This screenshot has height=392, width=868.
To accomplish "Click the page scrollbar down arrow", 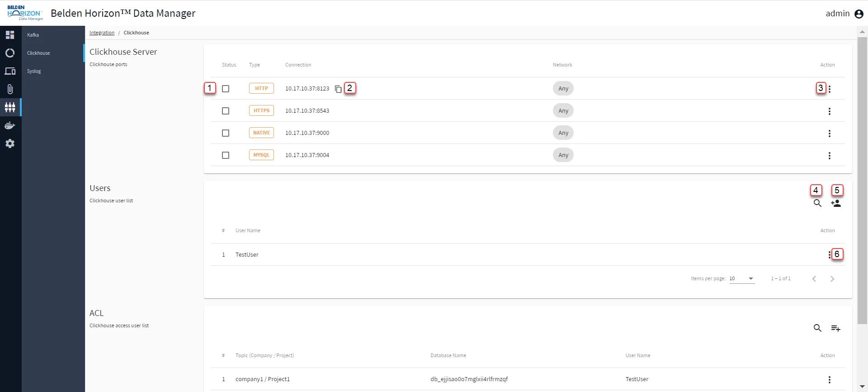I will pos(862,387).
